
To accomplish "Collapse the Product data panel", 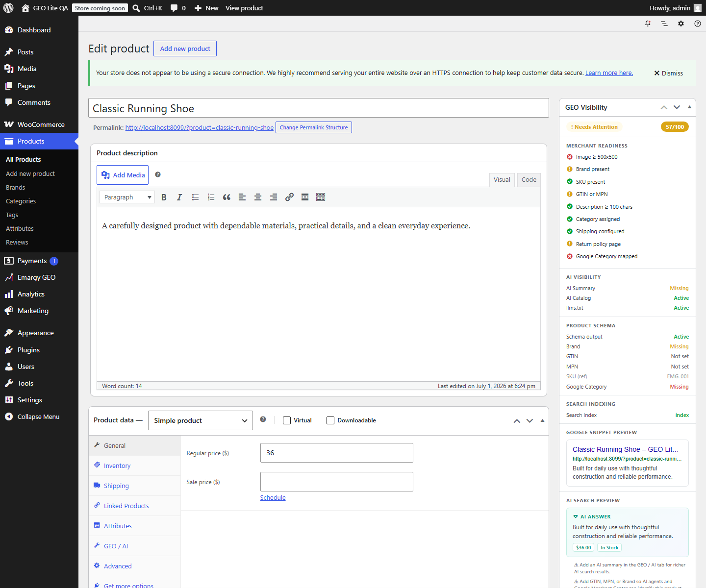I will pos(542,420).
